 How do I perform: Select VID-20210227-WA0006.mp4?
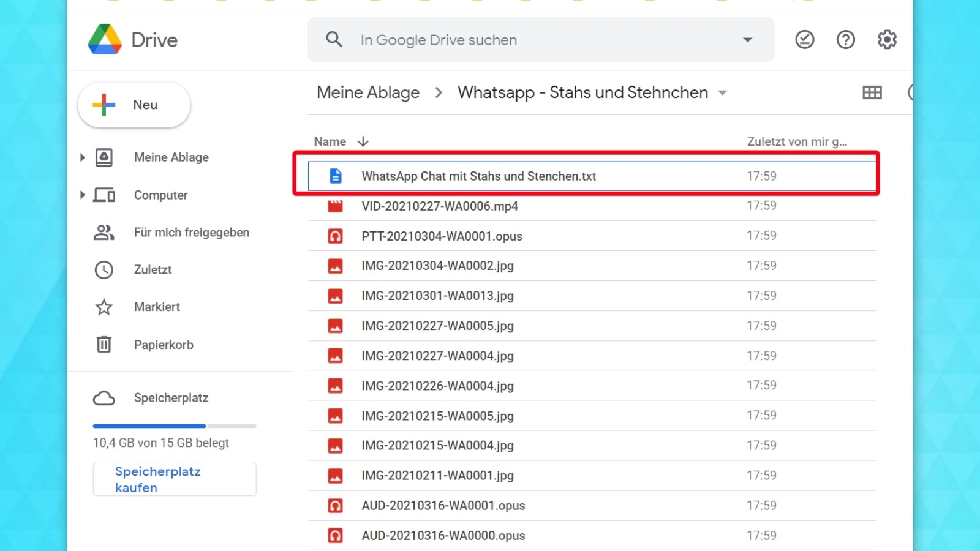[592, 206]
